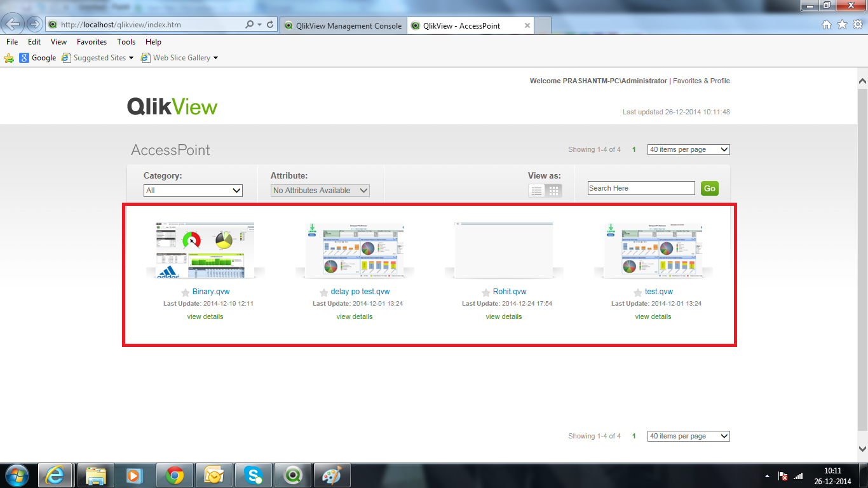Open the Category dropdown showing All
Screen dimensions: 868x488
193,190
